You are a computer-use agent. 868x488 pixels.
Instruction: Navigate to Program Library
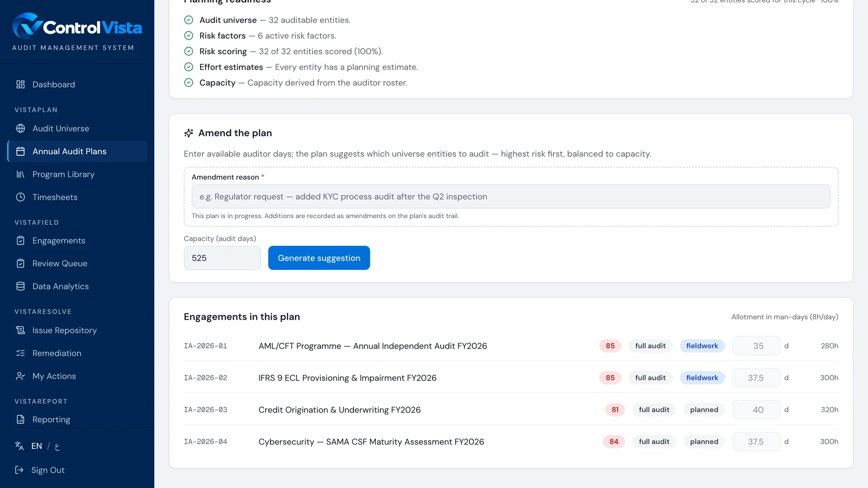pos(77,174)
